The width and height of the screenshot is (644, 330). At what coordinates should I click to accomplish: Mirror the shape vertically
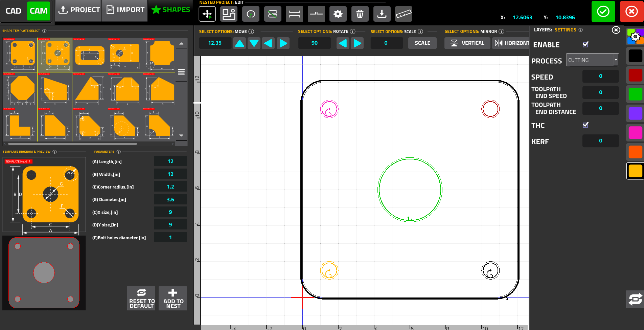[x=467, y=43]
